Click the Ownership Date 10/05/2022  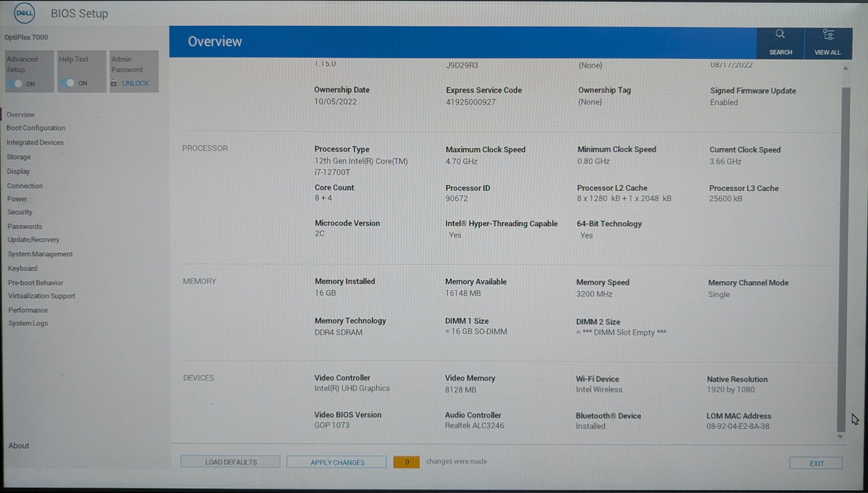point(335,101)
